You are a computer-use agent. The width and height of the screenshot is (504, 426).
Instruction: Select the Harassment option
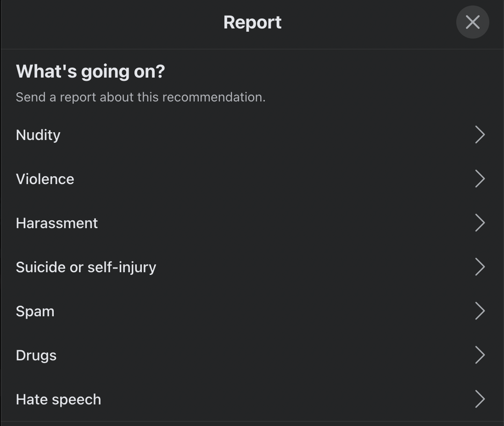pyautogui.click(x=57, y=223)
